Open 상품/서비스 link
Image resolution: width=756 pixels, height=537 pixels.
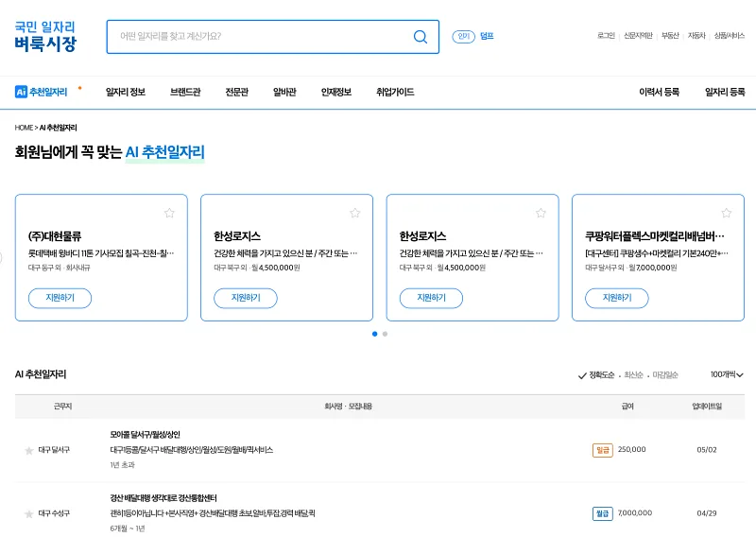pos(729,36)
